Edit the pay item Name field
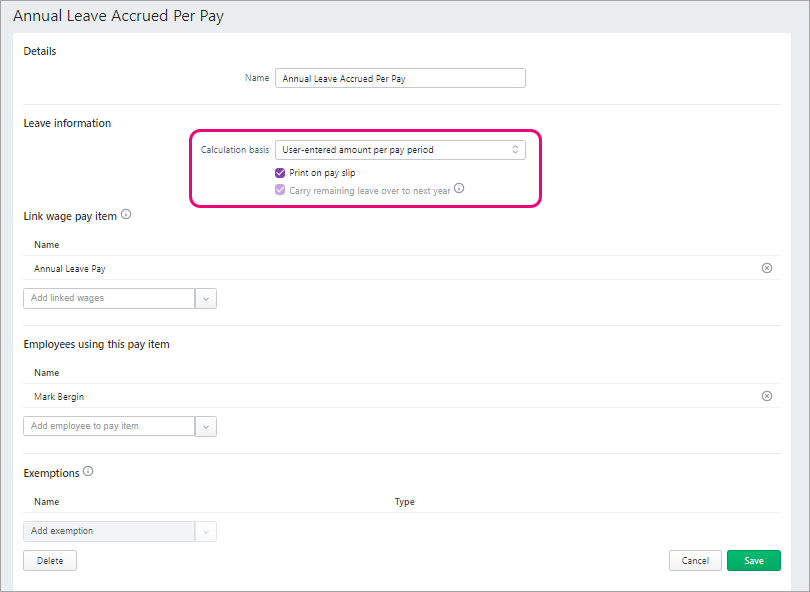Image resolution: width=810 pixels, height=592 pixels. point(400,78)
